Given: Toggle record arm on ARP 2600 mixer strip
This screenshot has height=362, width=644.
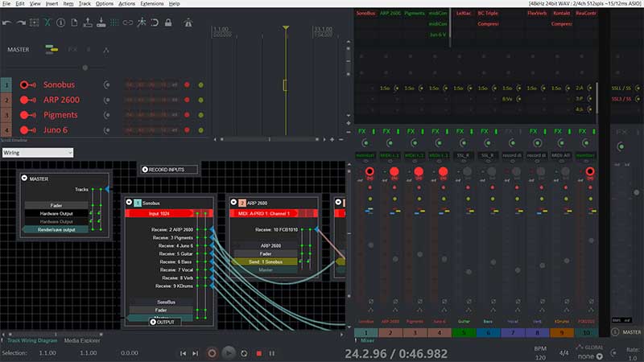Looking at the screenshot, I should coord(394,172).
